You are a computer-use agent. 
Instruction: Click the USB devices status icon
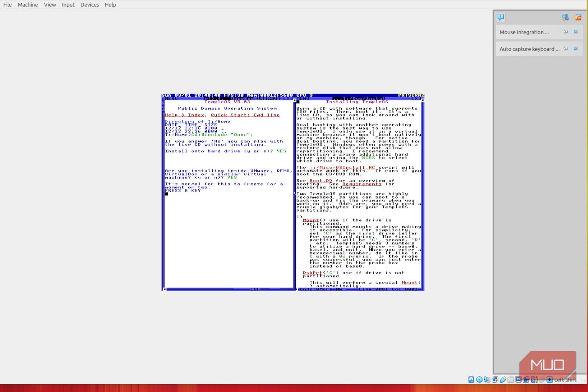pyautogui.click(x=503, y=380)
